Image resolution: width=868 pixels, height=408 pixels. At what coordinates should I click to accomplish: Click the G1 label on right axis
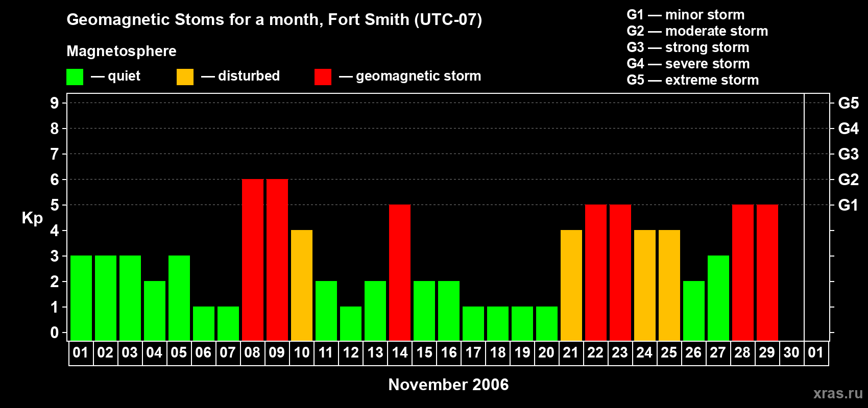[849, 205]
